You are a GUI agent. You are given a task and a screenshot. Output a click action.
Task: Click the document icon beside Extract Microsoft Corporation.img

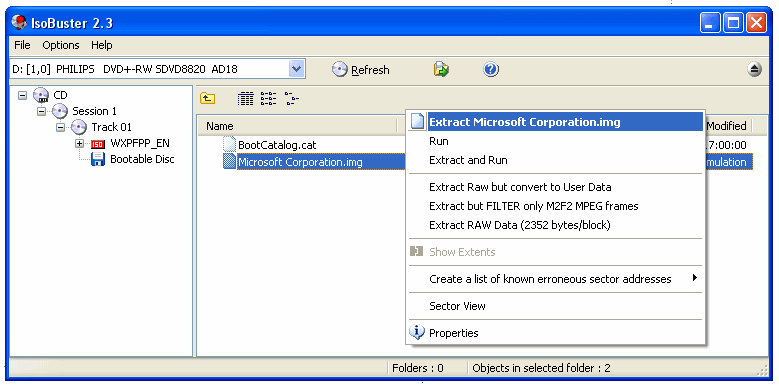pyautogui.click(x=417, y=122)
